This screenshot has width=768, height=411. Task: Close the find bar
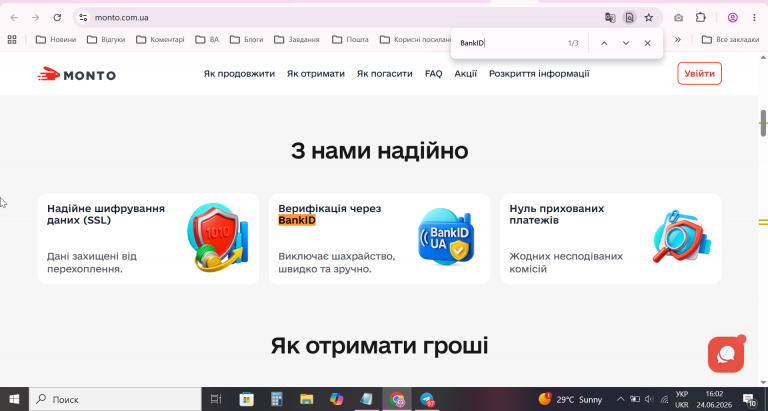pyautogui.click(x=647, y=43)
